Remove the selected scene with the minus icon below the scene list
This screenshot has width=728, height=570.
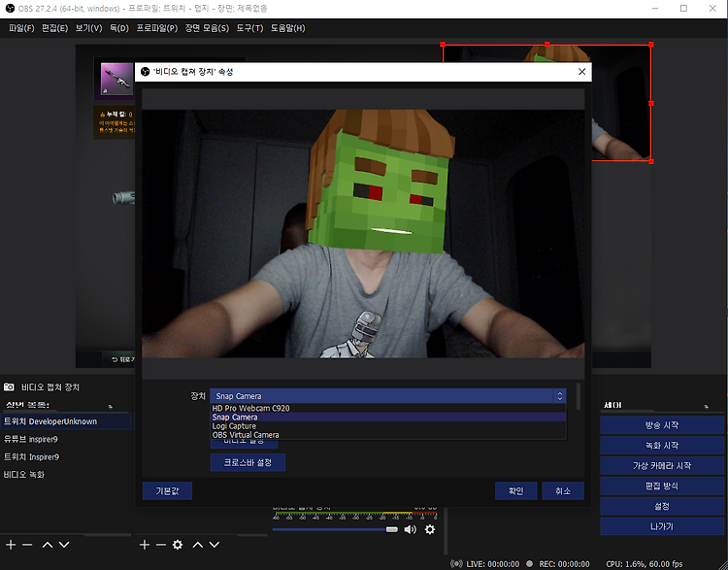coord(27,545)
